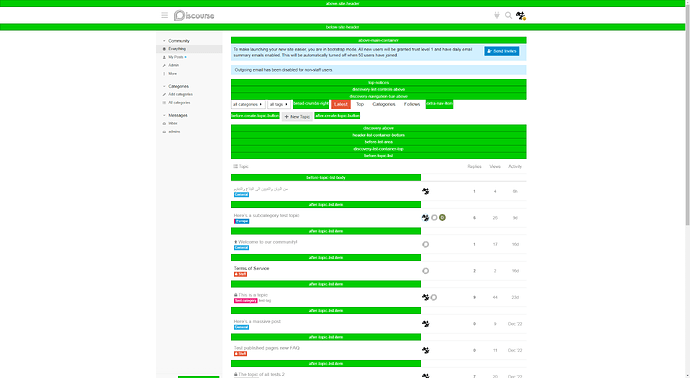Open This is a topic link

pyautogui.click(x=253, y=295)
